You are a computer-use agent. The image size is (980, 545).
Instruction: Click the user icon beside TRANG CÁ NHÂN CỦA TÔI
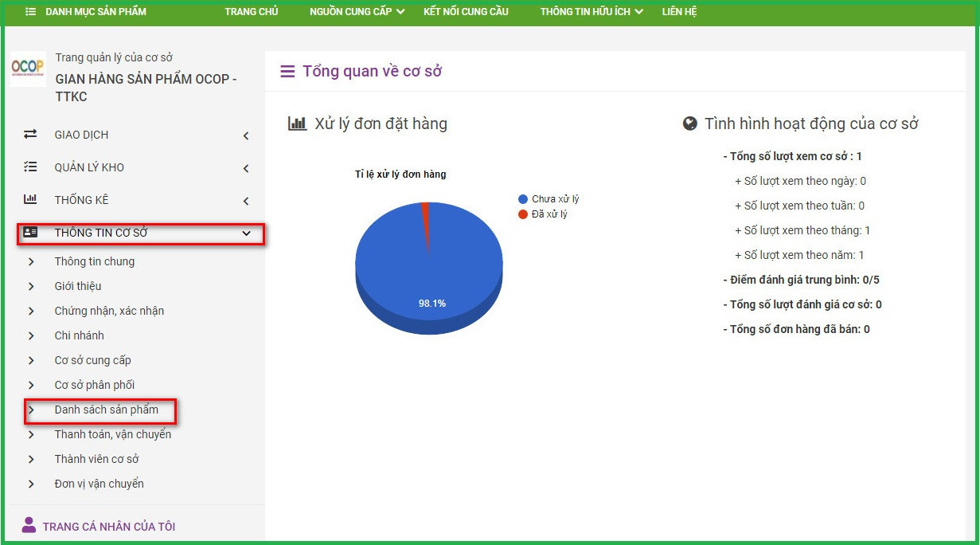pos(29,525)
